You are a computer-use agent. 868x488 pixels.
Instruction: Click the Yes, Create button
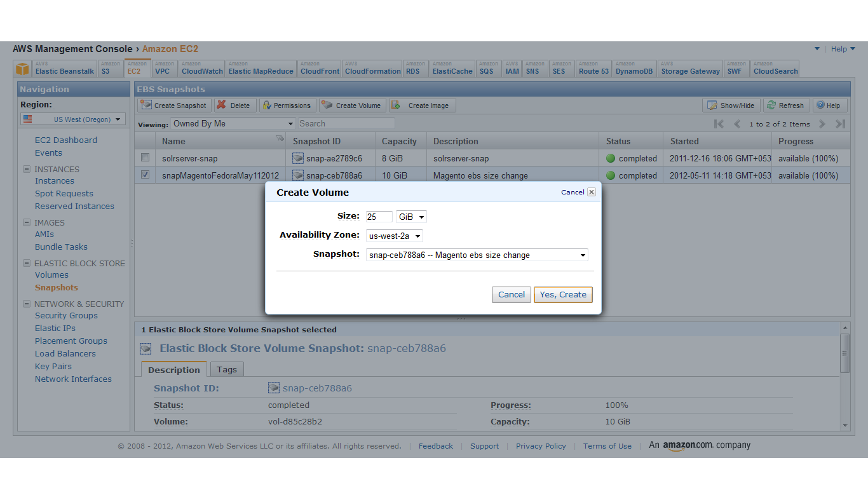click(x=563, y=294)
